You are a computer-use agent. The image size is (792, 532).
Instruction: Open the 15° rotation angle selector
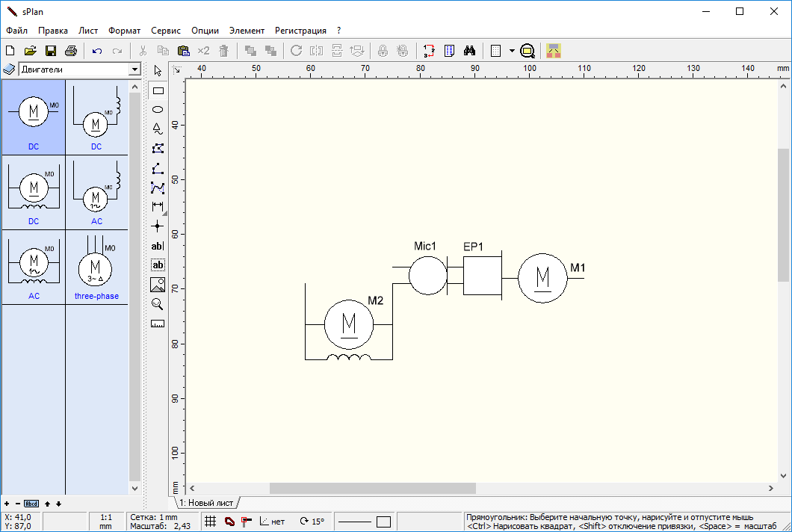[x=312, y=521]
